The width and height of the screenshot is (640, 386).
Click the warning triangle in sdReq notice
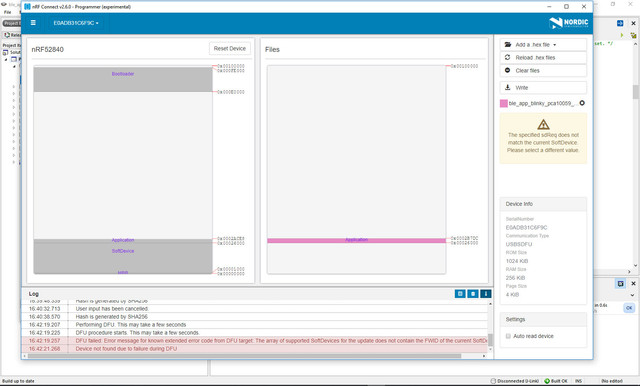[x=543, y=124]
